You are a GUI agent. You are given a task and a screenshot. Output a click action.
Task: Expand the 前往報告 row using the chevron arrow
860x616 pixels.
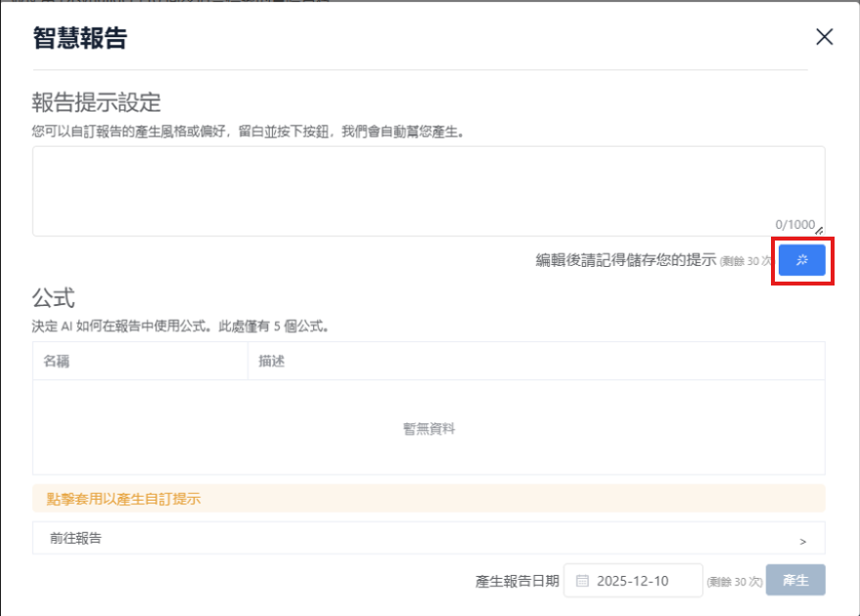coord(803,540)
